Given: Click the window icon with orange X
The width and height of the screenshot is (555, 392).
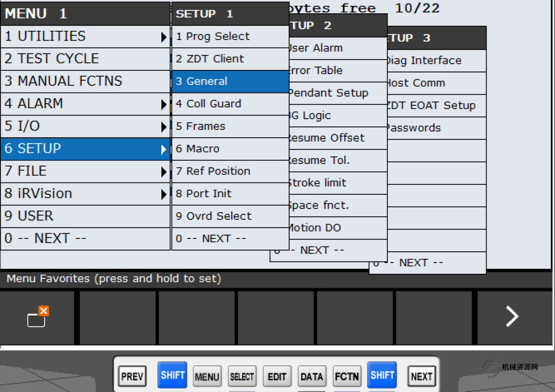Looking at the screenshot, I should (x=37, y=317).
